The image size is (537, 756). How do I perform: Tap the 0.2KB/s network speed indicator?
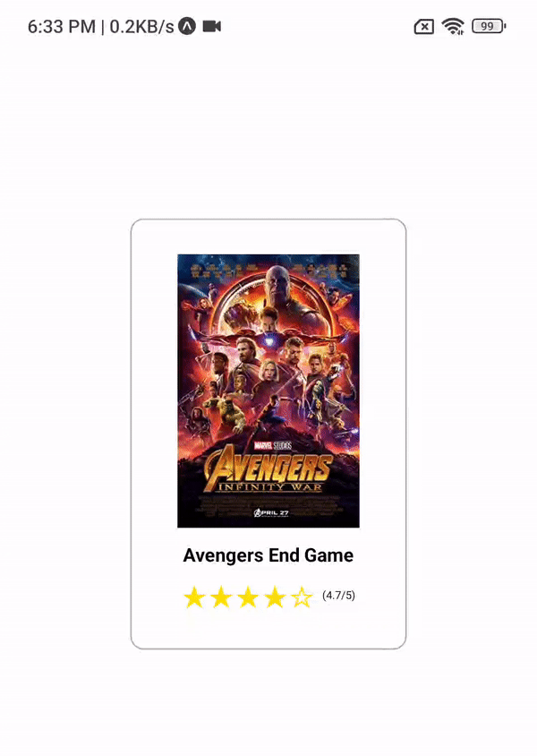click(141, 27)
